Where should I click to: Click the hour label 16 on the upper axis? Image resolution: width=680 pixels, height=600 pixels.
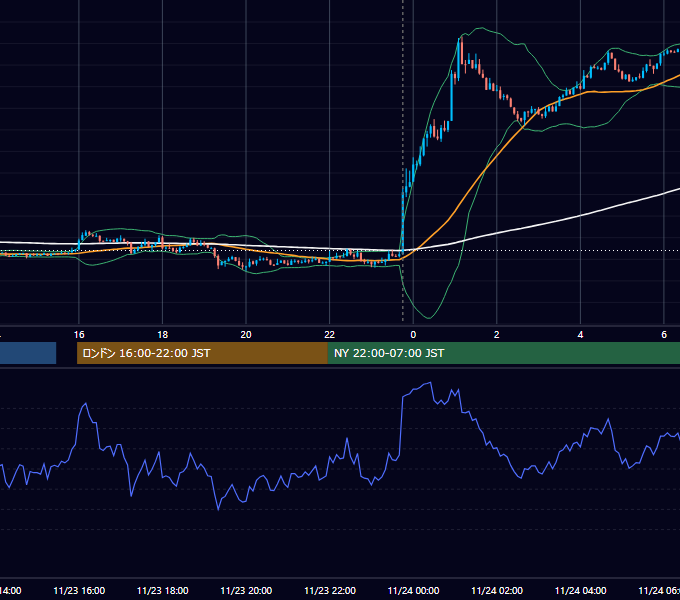coord(79,335)
